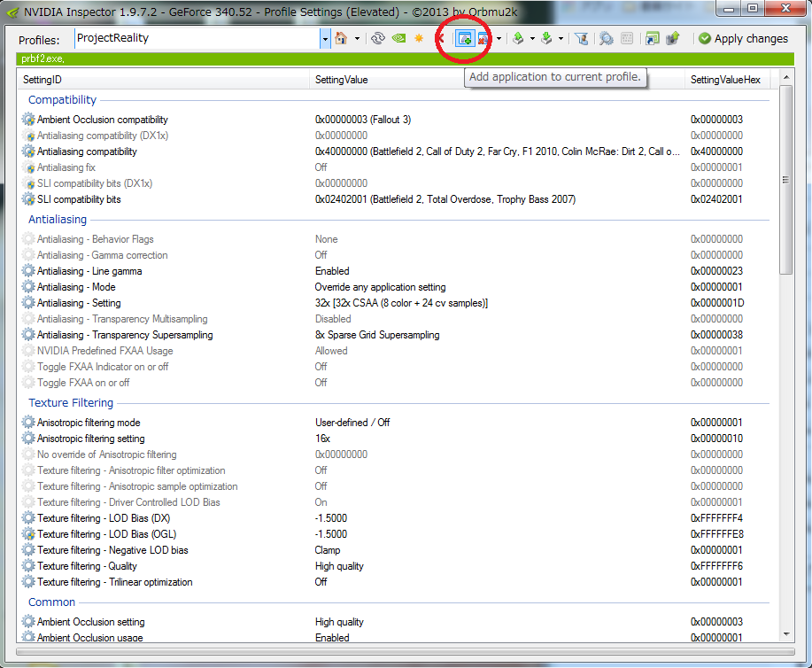812x668 pixels.
Task: Select hex value 0xFFFFFFF4 in the LOD Bias (DX) row
Action: click(x=716, y=518)
